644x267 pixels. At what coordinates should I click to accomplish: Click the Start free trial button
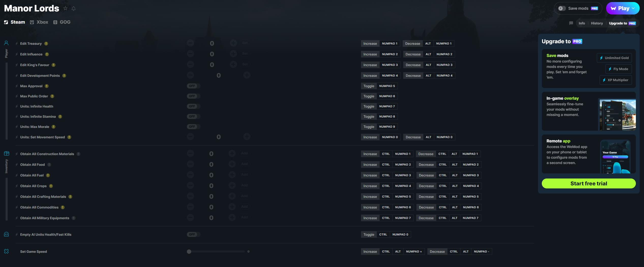[x=589, y=183]
